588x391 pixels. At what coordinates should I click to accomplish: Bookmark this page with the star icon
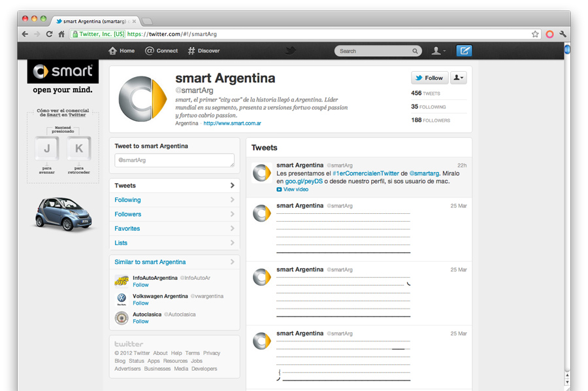(x=535, y=34)
